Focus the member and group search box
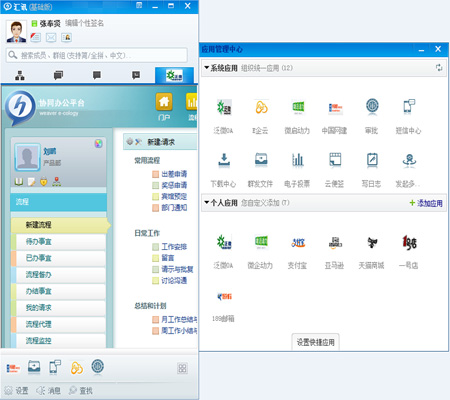The image size is (450, 400). pyautogui.click(x=97, y=55)
